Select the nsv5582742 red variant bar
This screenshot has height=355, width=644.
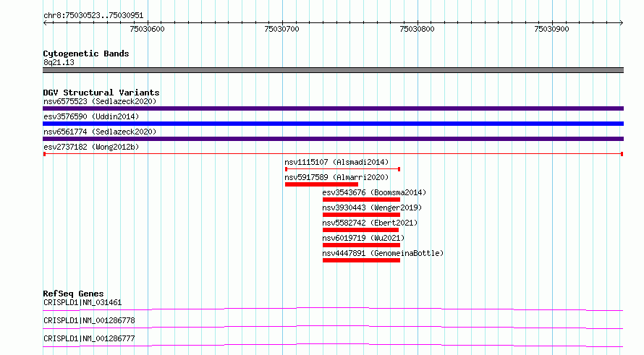[360, 230]
